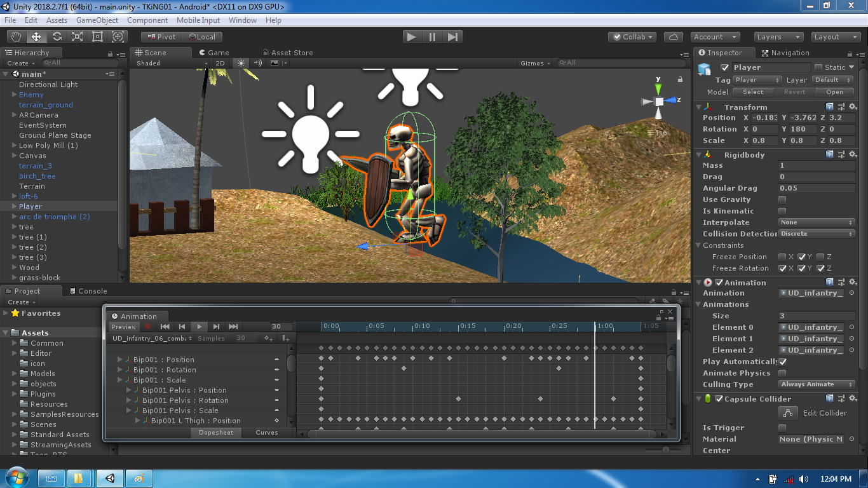Click the Select button for the Player model

coord(752,92)
